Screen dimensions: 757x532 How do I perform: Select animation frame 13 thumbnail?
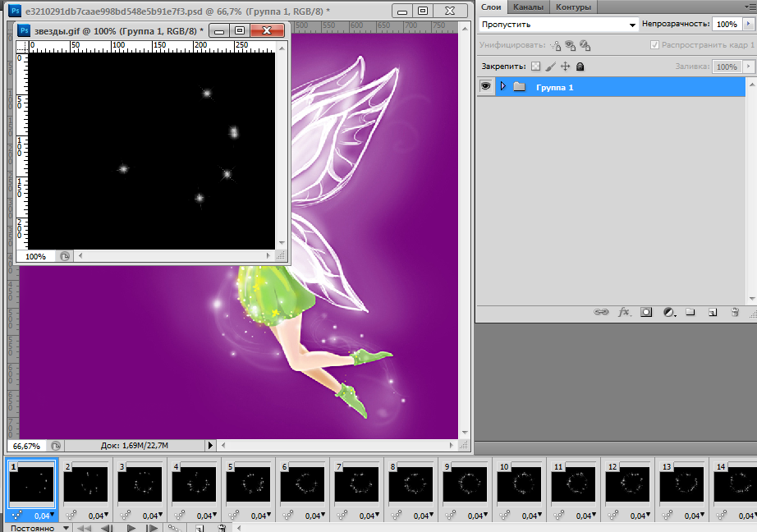[681, 484]
